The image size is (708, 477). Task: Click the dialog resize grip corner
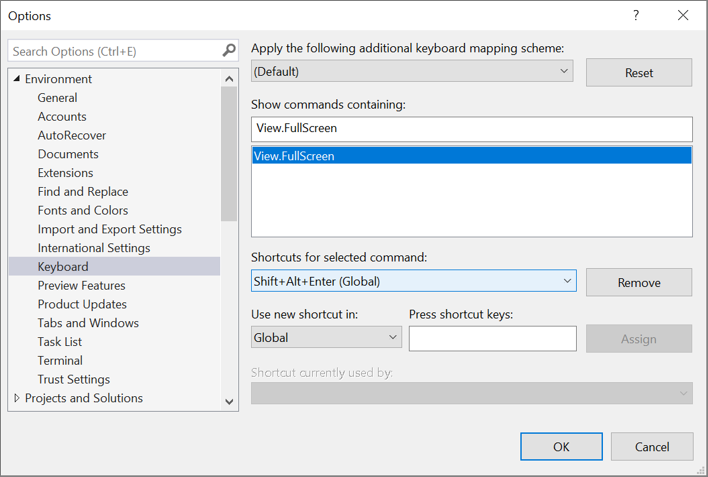coord(700,470)
